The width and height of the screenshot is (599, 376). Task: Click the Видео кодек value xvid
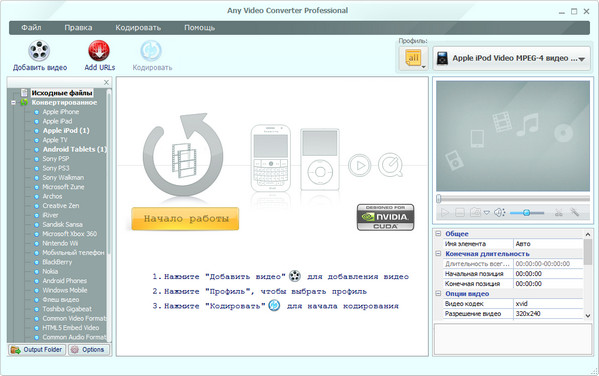(548, 303)
